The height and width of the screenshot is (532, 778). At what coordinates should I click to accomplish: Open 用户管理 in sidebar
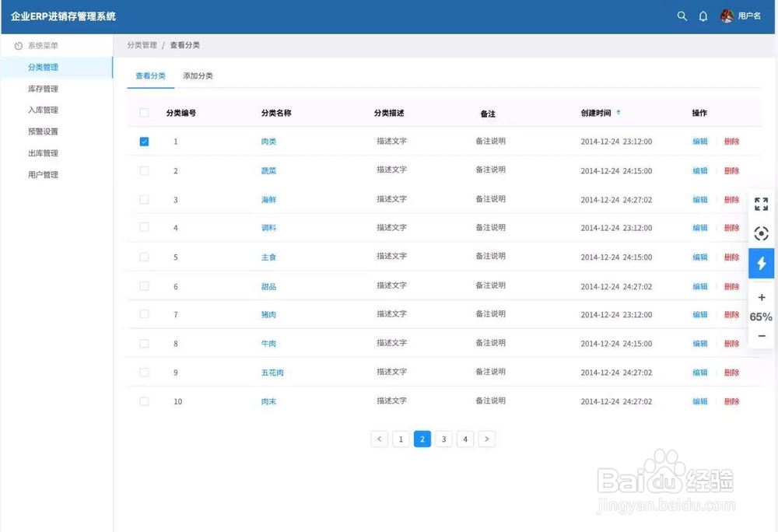[43, 174]
